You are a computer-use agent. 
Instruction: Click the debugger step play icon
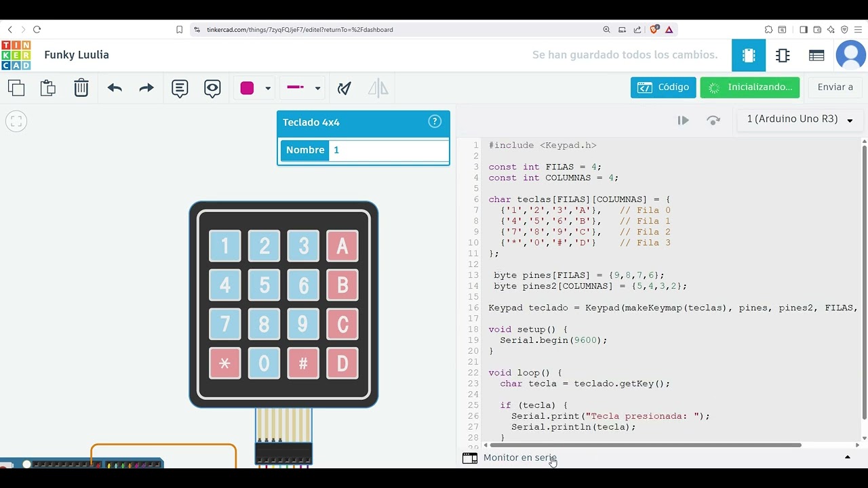(x=683, y=120)
